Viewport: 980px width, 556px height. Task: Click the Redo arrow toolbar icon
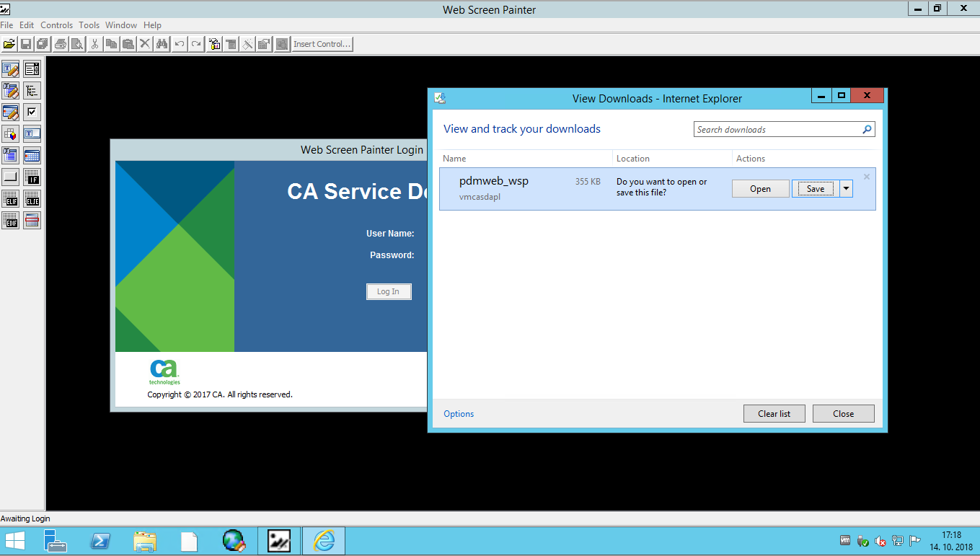[196, 44]
